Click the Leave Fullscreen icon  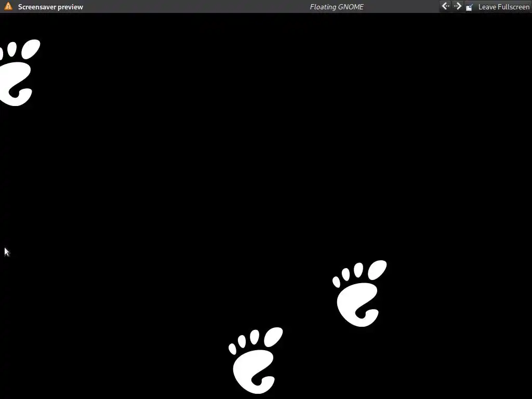[470, 7]
